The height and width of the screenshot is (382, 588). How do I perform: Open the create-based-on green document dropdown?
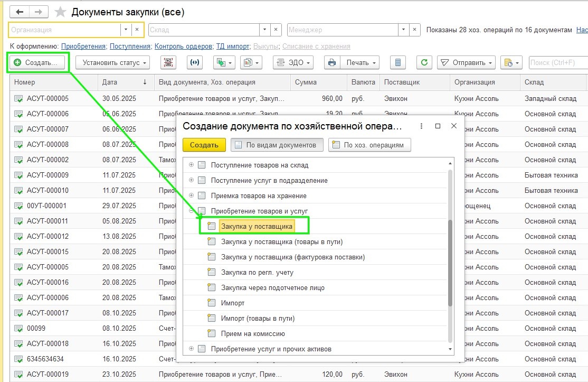[x=224, y=63]
